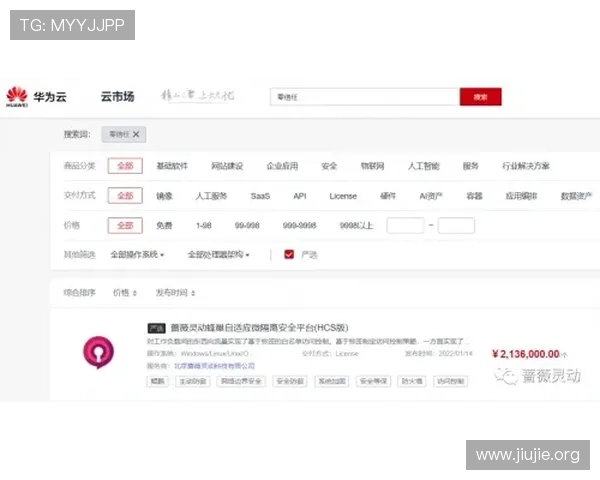Open the 全部处理器架构 dropdown
The width and height of the screenshot is (600, 480).
coord(218,255)
